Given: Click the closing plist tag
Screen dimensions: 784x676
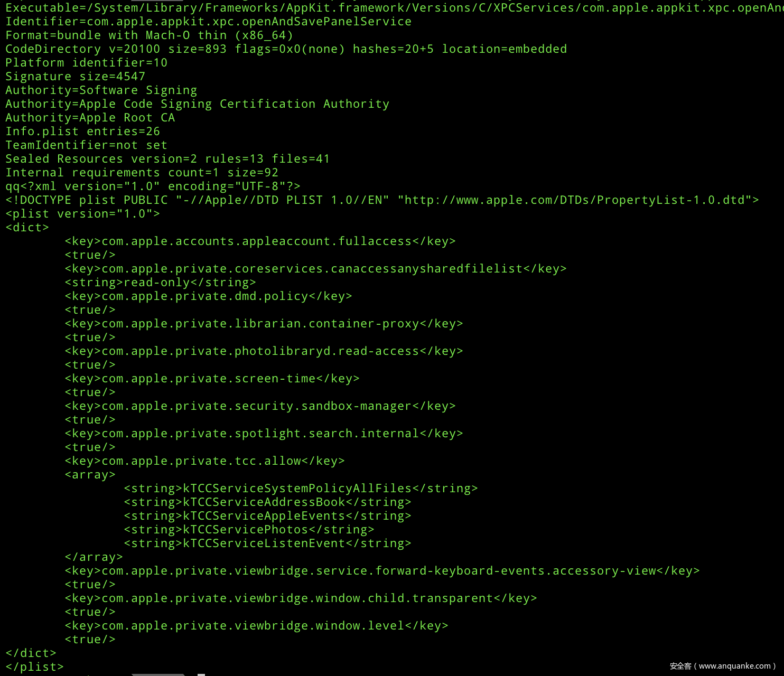Looking at the screenshot, I should 34,667.
